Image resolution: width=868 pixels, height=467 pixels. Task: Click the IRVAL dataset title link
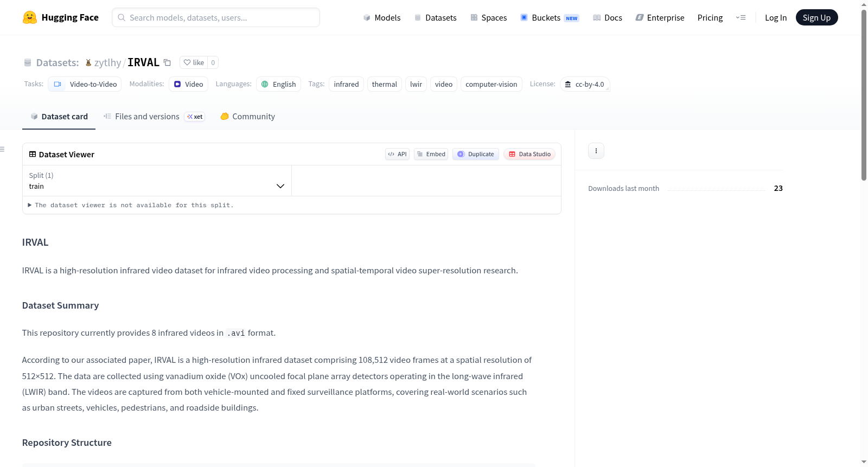click(x=143, y=62)
